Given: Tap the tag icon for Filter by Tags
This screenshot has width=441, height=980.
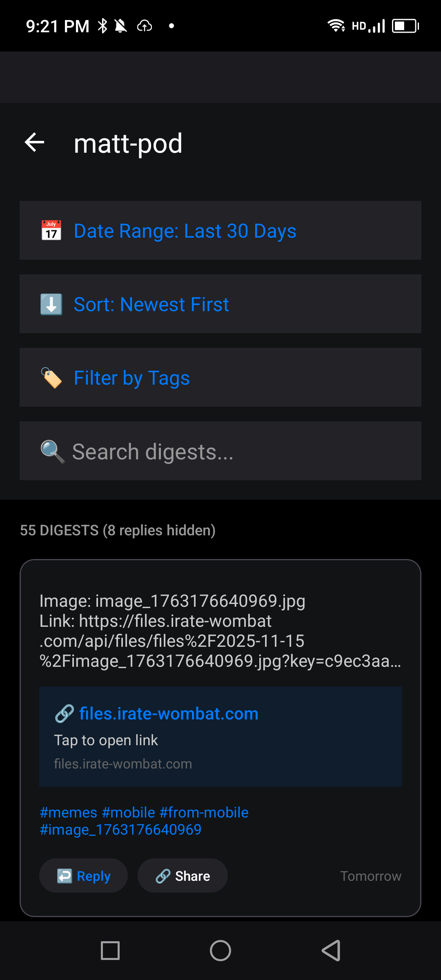Looking at the screenshot, I should click(x=51, y=378).
